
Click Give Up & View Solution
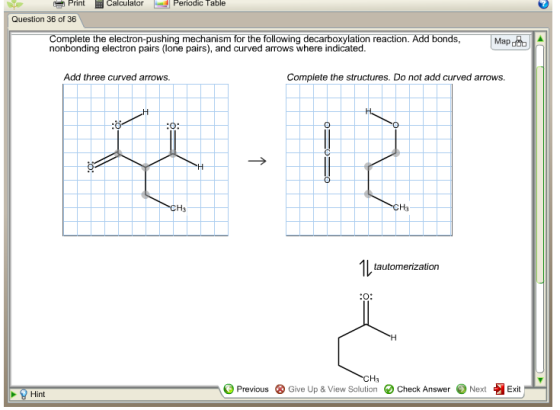pos(326,389)
